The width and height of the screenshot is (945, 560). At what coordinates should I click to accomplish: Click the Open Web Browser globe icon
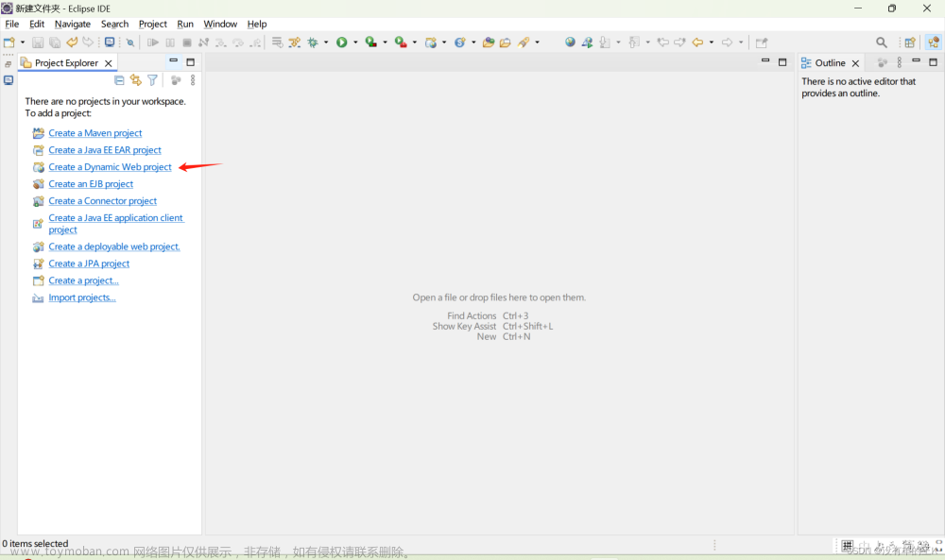(x=570, y=42)
